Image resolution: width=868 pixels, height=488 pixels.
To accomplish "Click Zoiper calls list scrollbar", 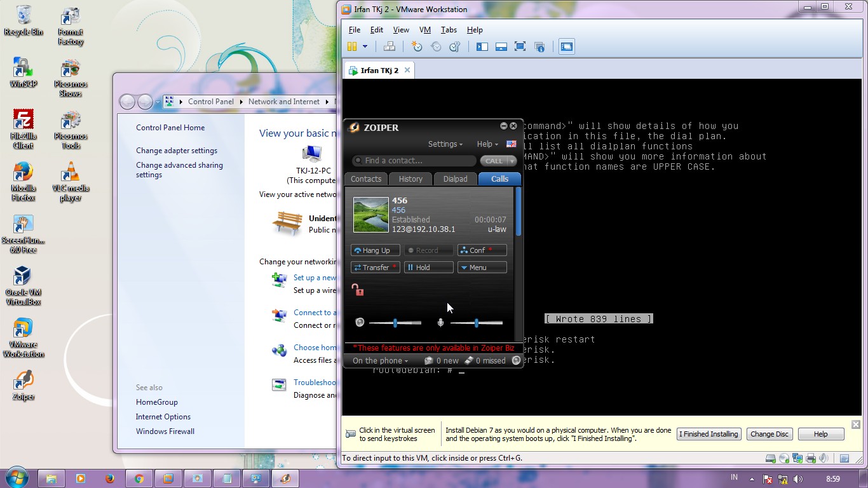I will click(519, 212).
